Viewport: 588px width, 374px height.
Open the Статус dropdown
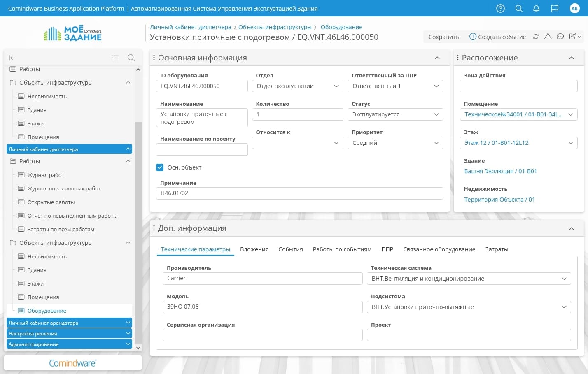click(395, 114)
